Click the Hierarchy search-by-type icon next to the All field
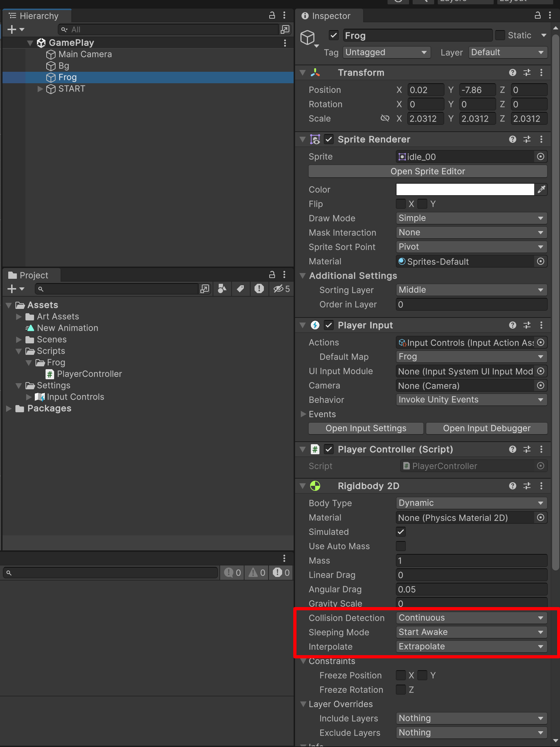 (x=285, y=29)
